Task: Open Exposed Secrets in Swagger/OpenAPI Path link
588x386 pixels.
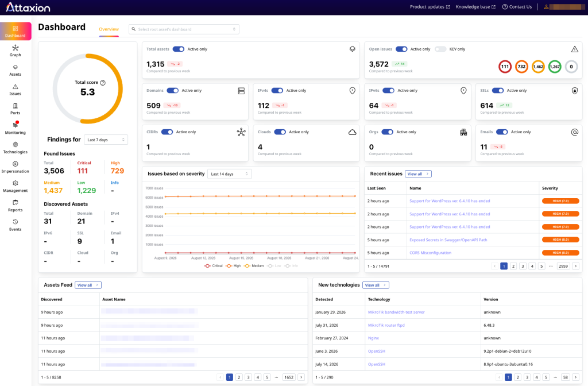Action: click(448, 240)
